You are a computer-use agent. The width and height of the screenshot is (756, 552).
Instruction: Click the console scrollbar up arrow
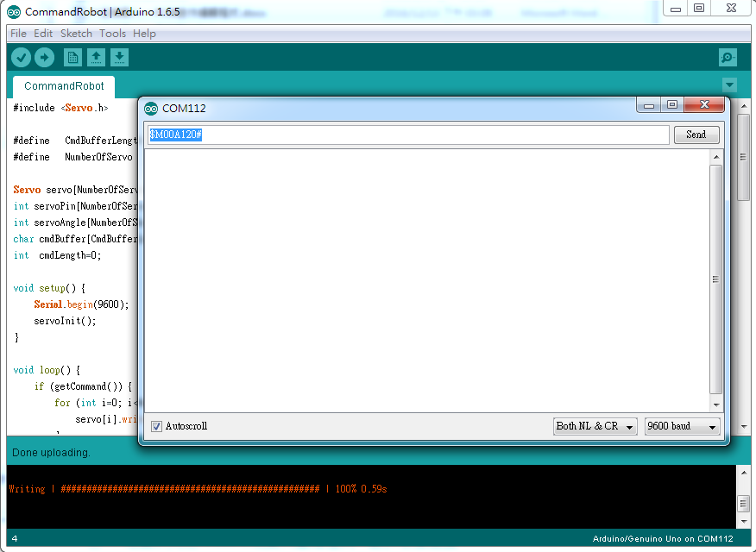point(743,473)
